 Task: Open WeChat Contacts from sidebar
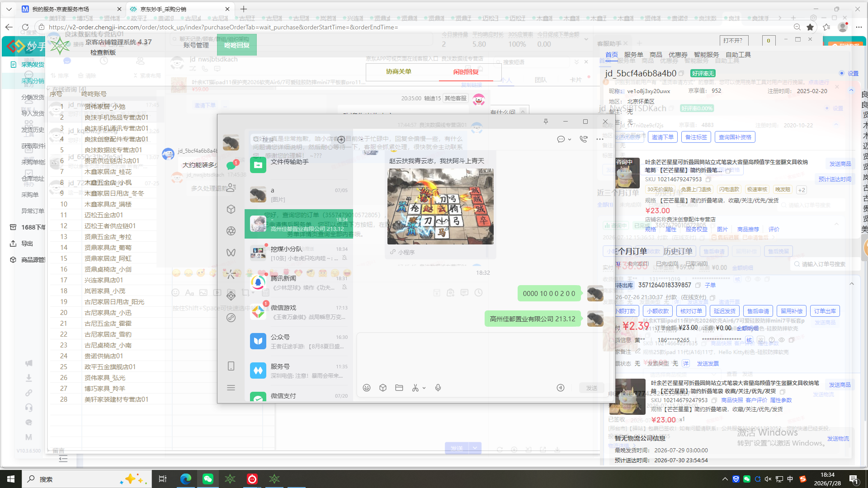[x=231, y=187]
